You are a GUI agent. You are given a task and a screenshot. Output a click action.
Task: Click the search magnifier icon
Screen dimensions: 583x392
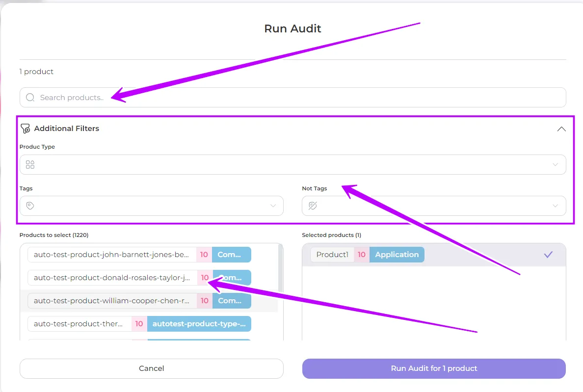(x=30, y=98)
